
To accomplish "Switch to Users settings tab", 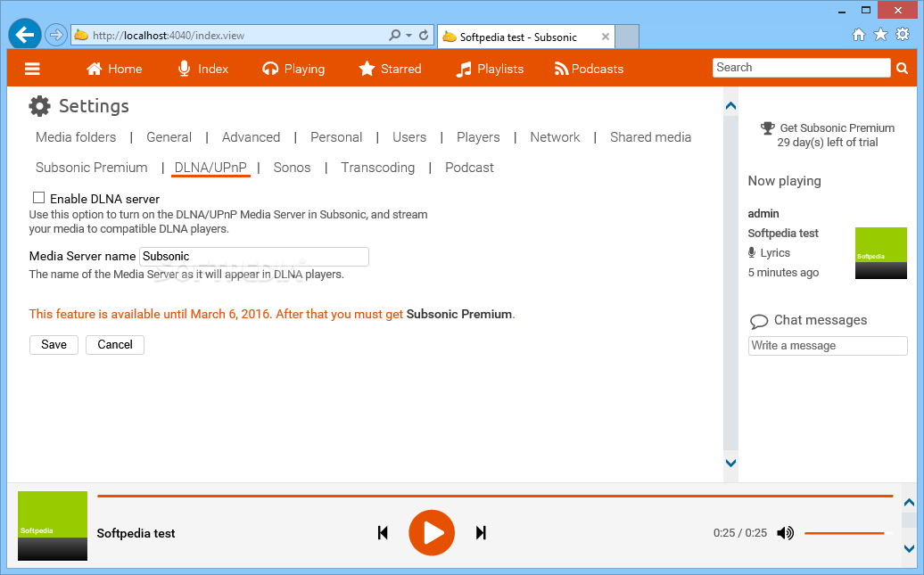I will coord(409,137).
